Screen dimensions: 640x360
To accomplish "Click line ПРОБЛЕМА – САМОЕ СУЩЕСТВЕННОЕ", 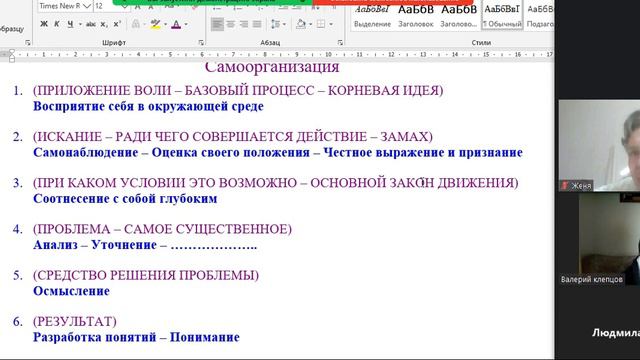I will [x=162, y=229].
